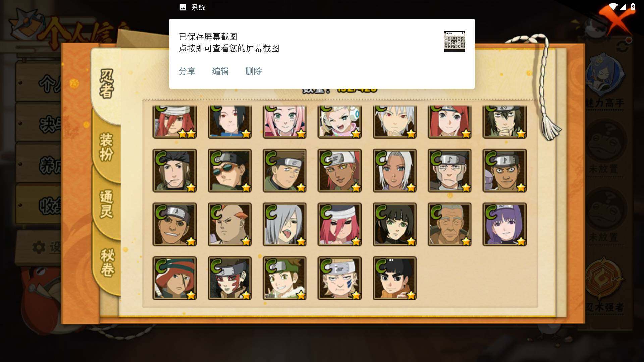Screen dimensions: 644x362
Task: Tap 编辑 to edit the screenshot
Action: point(220,71)
